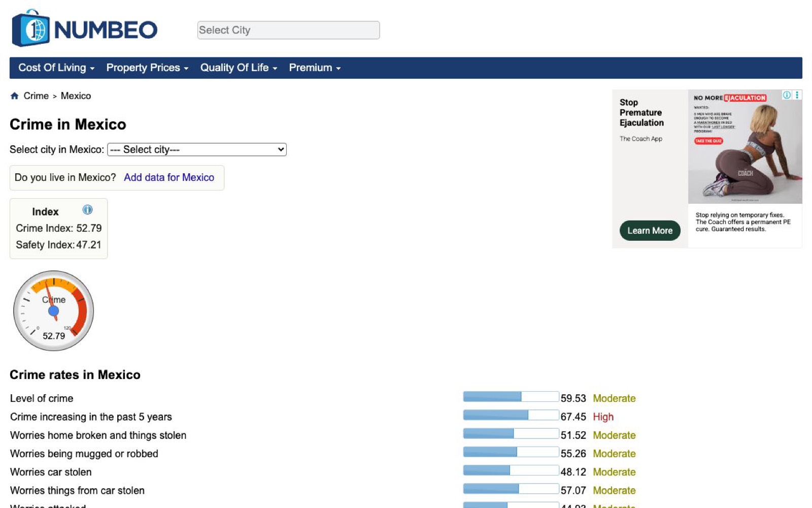Click the home icon in breadcrumb
The image size is (812, 508).
pos(14,96)
